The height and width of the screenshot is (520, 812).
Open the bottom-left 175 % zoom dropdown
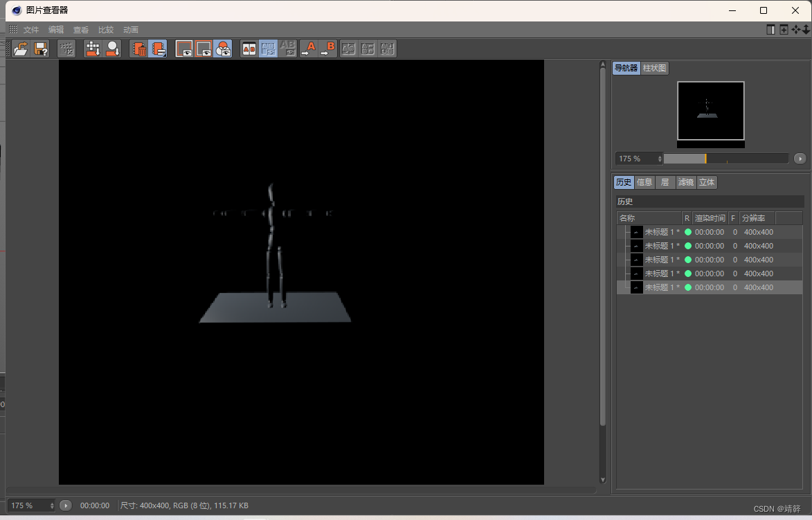31,505
